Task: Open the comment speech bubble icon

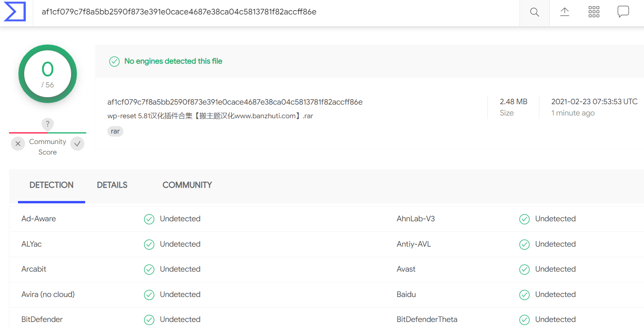Action: pyautogui.click(x=623, y=12)
